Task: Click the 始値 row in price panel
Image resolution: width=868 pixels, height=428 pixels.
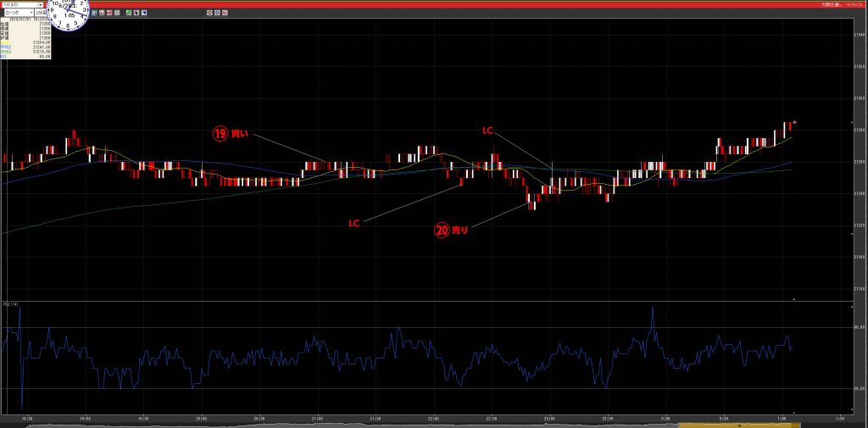Action: pyautogui.click(x=25, y=23)
